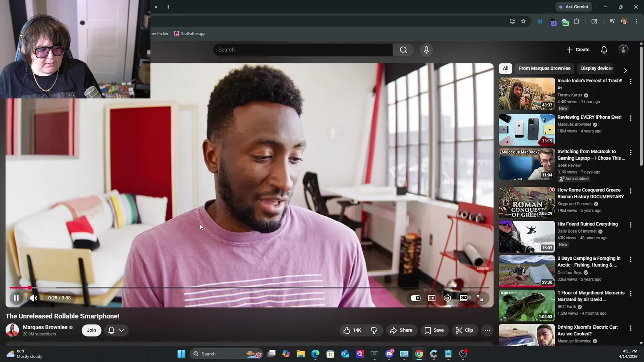The image size is (644, 362).
Task: Submit search with magnifier button
Action: click(x=404, y=50)
